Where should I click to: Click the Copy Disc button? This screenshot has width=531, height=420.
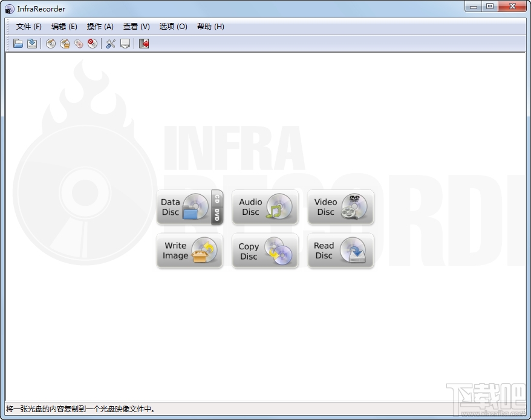(x=265, y=251)
